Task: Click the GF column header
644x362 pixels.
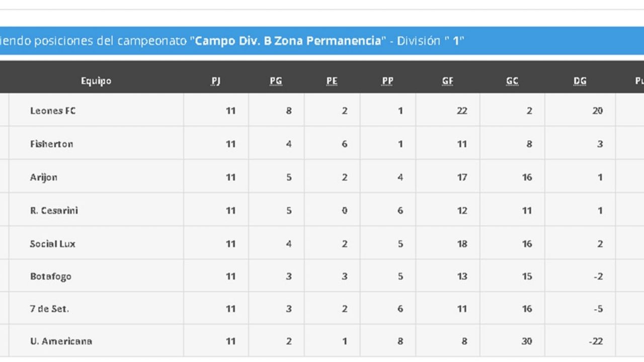Action: point(447,81)
